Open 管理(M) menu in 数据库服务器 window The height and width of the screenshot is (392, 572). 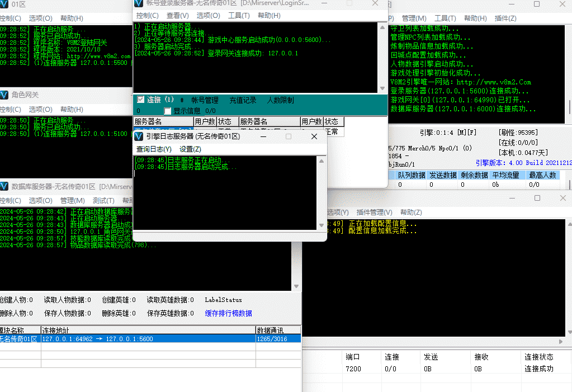(72, 201)
